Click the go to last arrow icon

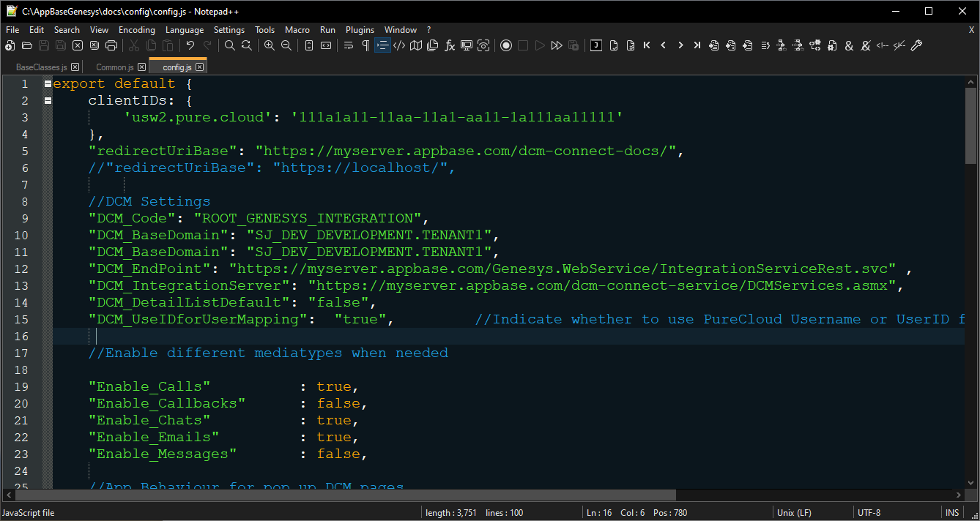tap(697, 45)
